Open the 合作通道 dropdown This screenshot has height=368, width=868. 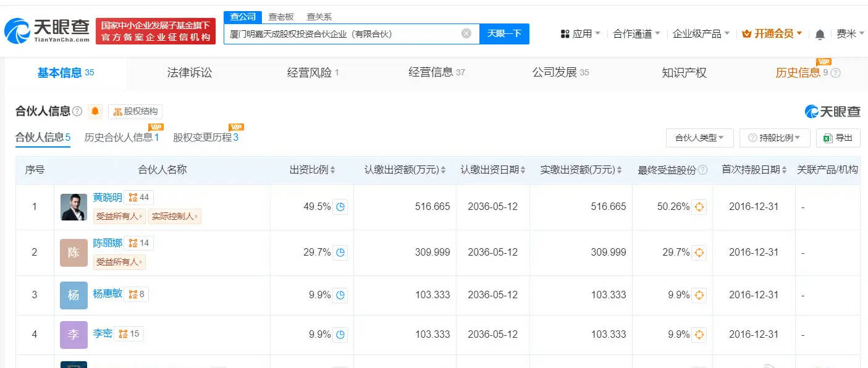[x=636, y=33]
